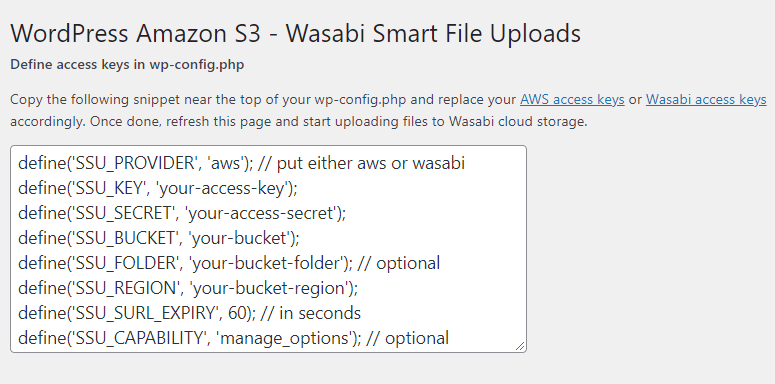Click the 'your-bucket-folder' placeholder value
Viewport: 775px width, 384px height.
(266, 263)
